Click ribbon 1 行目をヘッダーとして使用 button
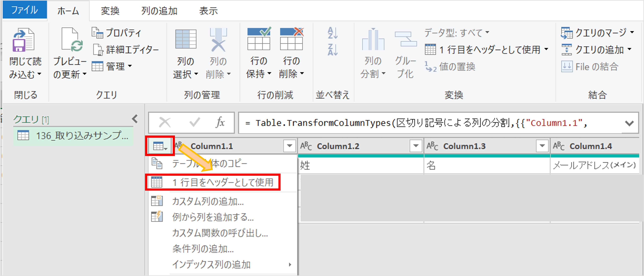Screen dimensions: 644x276 point(487,50)
